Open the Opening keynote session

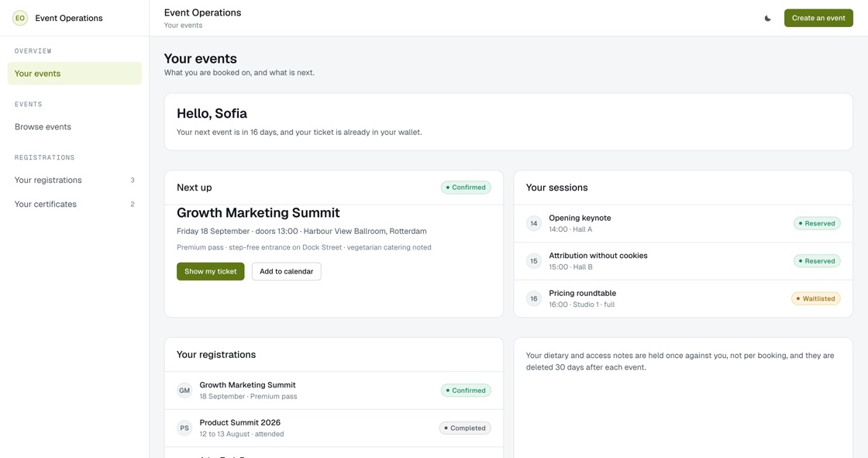pyautogui.click(x=683, y=224)
